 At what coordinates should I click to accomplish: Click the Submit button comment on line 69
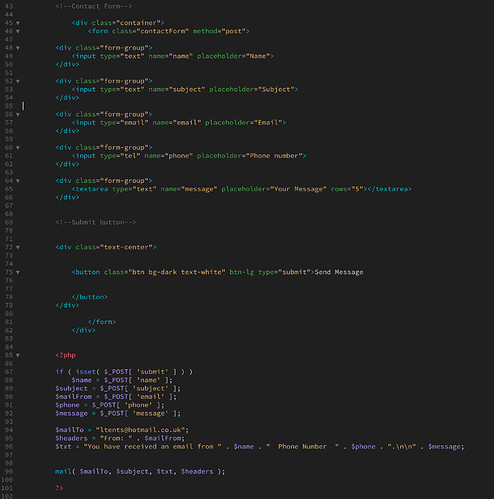pyautogui.click(x=96, y=222)
